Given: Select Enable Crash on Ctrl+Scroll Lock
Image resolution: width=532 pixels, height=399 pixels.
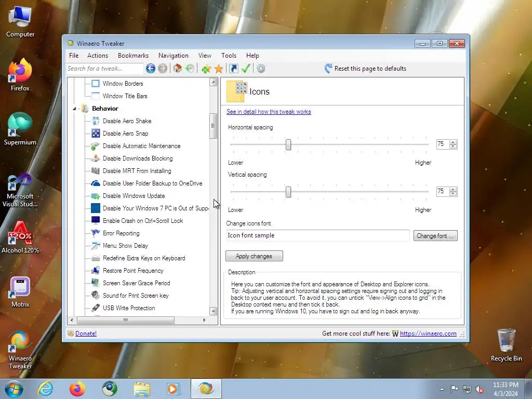Looking at the screenshot, I should [x=143, y=221].
